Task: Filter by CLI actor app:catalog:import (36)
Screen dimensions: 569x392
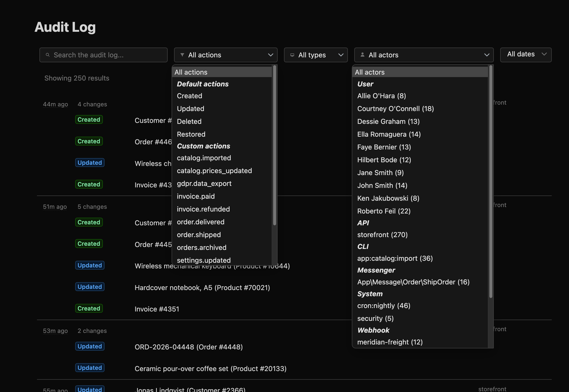Action: [420, 258]
